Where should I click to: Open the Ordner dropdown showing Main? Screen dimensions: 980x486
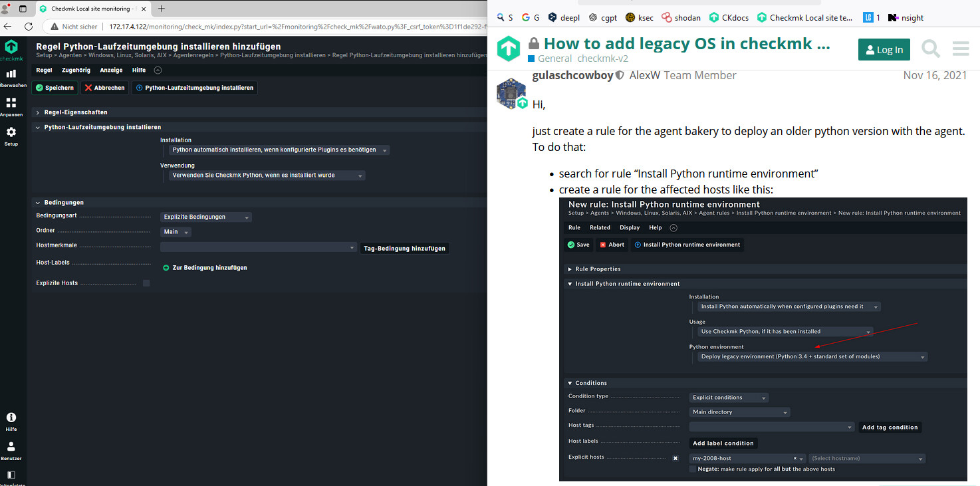[x=175, y=231]
